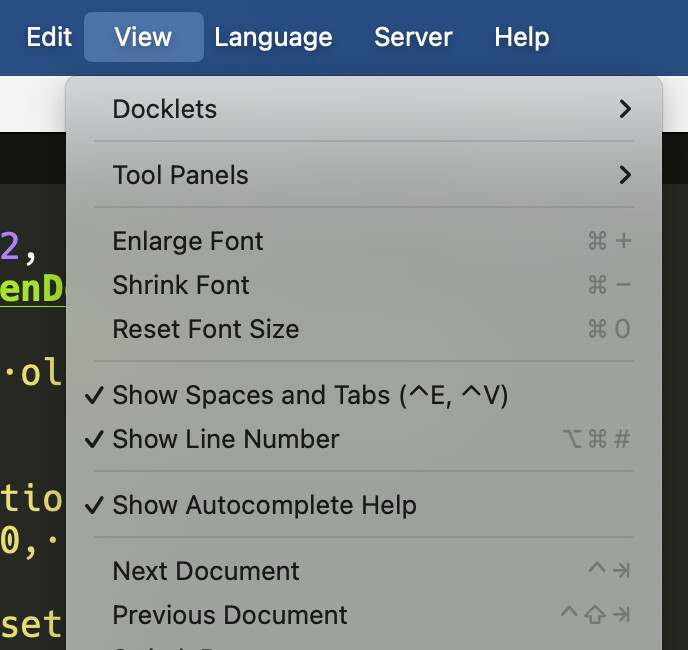Image resolution: width=688 pixels, height=650 pixels.
Task: Open the Language menu
Action: click(x=273, y=38)
